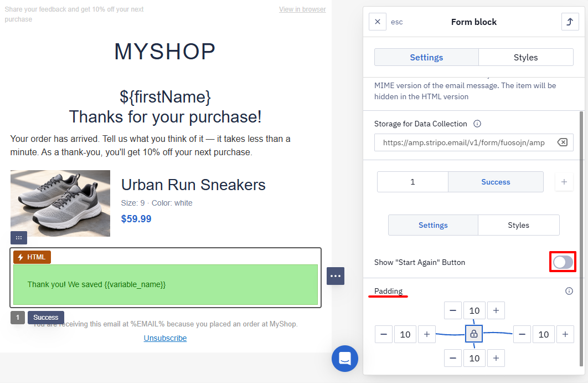Screen dimensions: 588x383
Task: Open the inner Settings tab
Action: (x=433, y=225)
